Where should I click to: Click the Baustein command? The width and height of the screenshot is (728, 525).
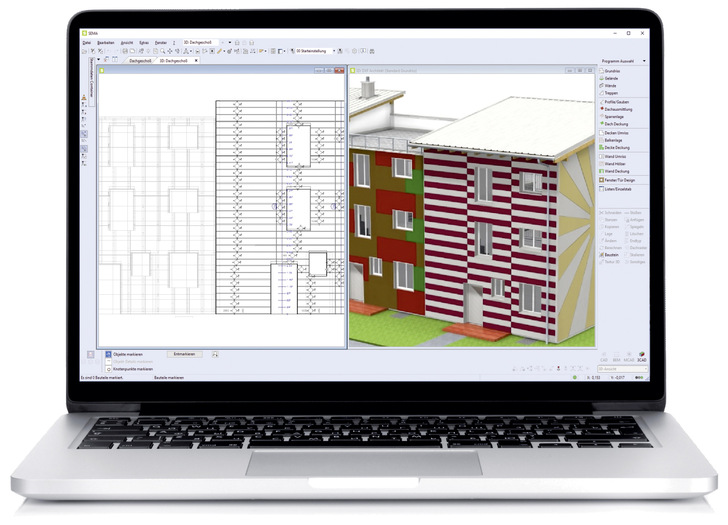pos(609,255)
